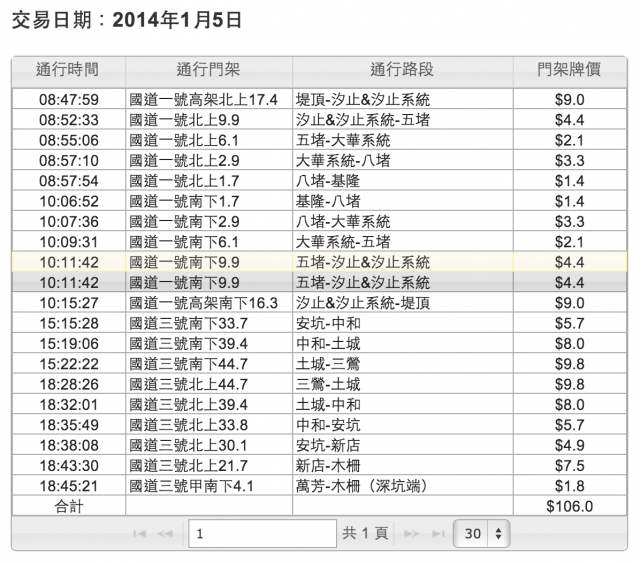640x563 pixels.
Task: Select row with time 08:57:54
Action: pyautogui.click(x=320, y=181)
